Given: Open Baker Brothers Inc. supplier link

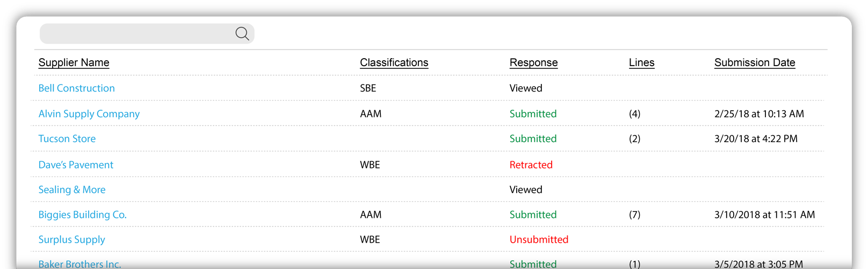Looking at the screenshot, I should (79, 264).
